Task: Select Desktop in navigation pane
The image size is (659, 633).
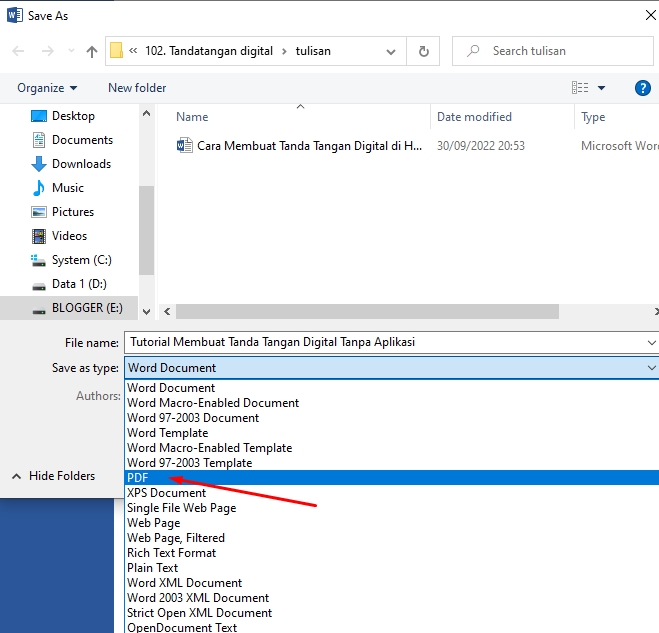Action: coord(63,116)
